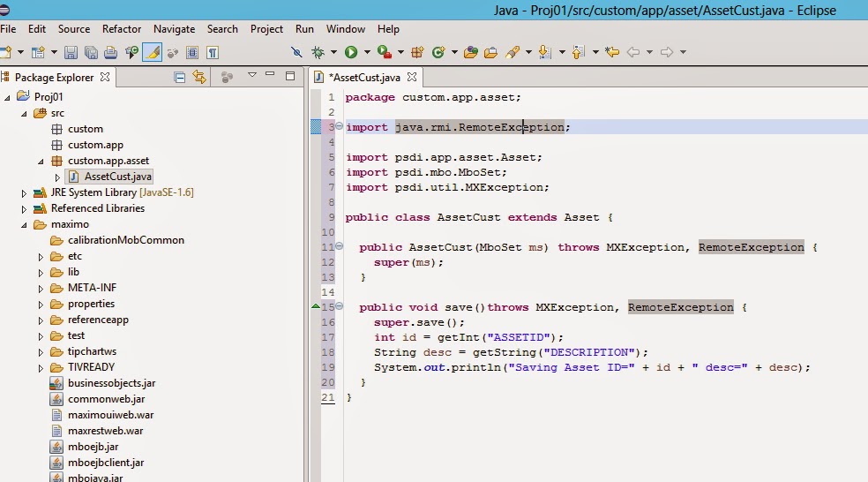Image resolution: width=868 pixels, height=482 pixels.
Task: Open the Refactor menu
Action: point(122,29)
